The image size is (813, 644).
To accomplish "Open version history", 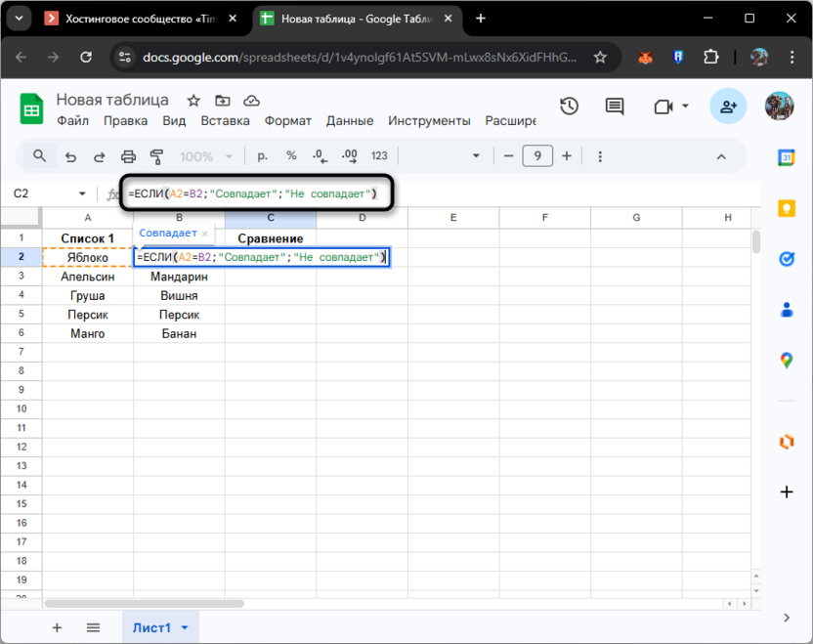I will (x=569, y=106).
